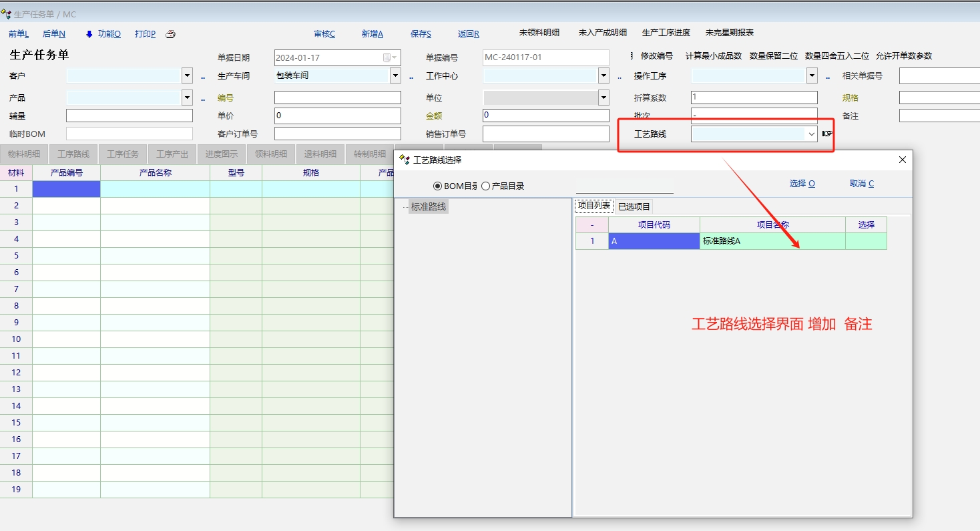Click the printer icon in the toolbar
Image resolution: width=980 pixels, height=531 pixels.
pos(170,34)
